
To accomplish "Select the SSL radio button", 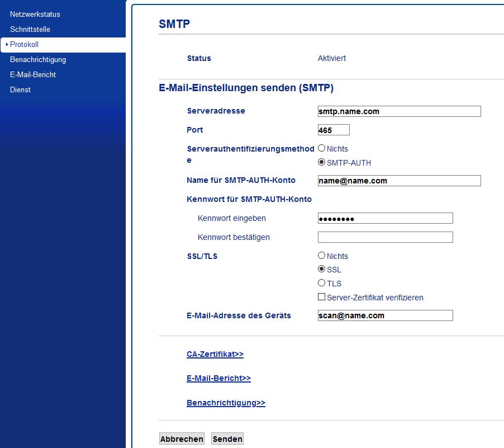I will click(x=321, y=268).
